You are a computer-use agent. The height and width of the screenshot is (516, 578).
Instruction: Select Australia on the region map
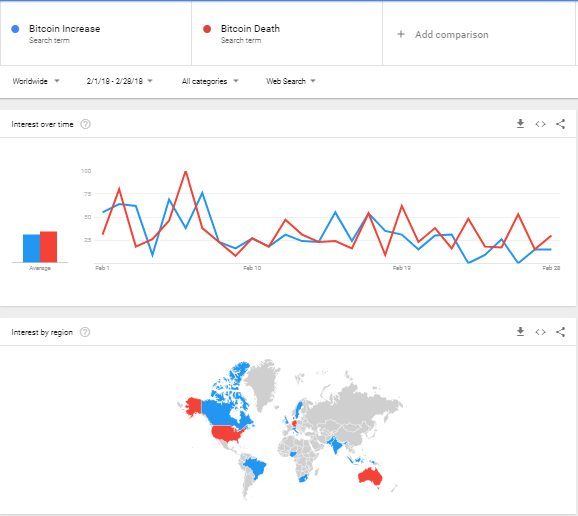pyautogui.click(x=370, y=477)
